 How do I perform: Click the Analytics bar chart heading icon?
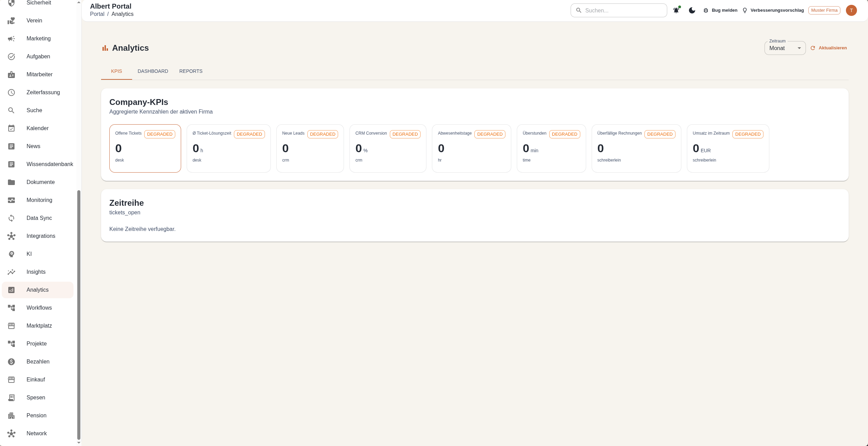click(x=105, y=48)
